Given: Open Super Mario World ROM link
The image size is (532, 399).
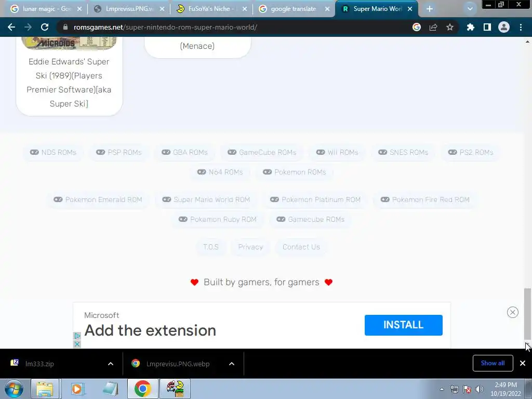Looking at the screenshot, I should tap(206, 199).
